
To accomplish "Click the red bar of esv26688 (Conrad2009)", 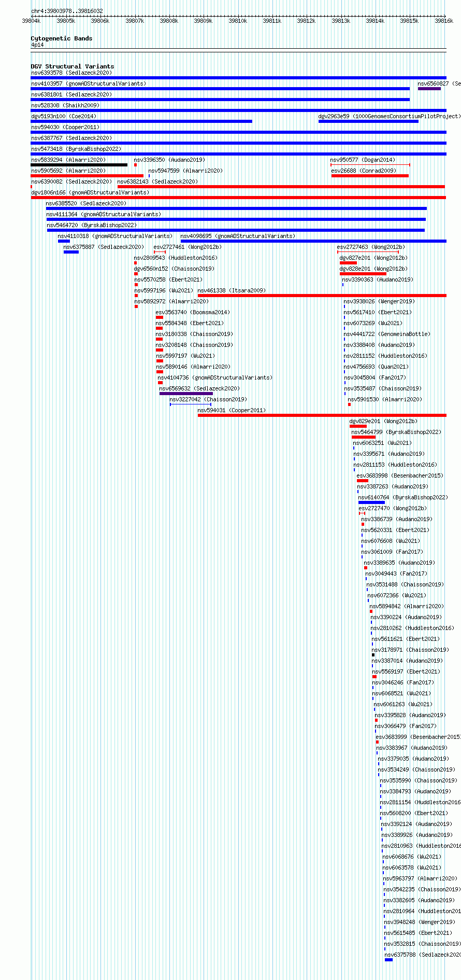I will click(x=370, y=176).
